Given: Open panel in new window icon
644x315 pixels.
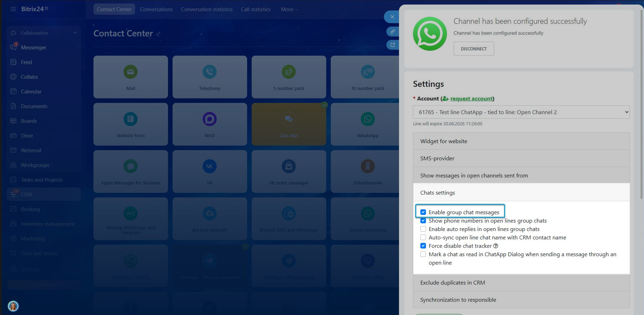Looking at the screenshot, I should (x=393, y=45).
